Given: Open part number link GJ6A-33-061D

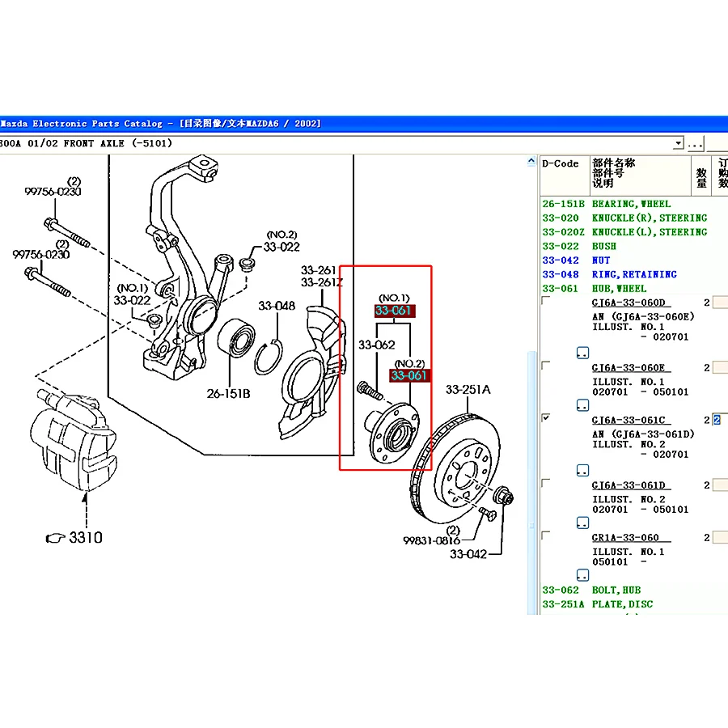Looking at the screenshot, I should click(631, 485).
